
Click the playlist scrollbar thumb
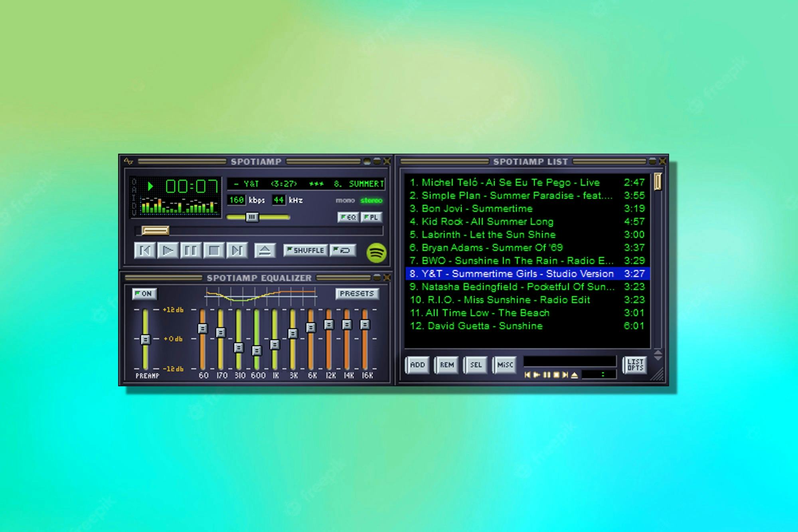tap(658, 182)
